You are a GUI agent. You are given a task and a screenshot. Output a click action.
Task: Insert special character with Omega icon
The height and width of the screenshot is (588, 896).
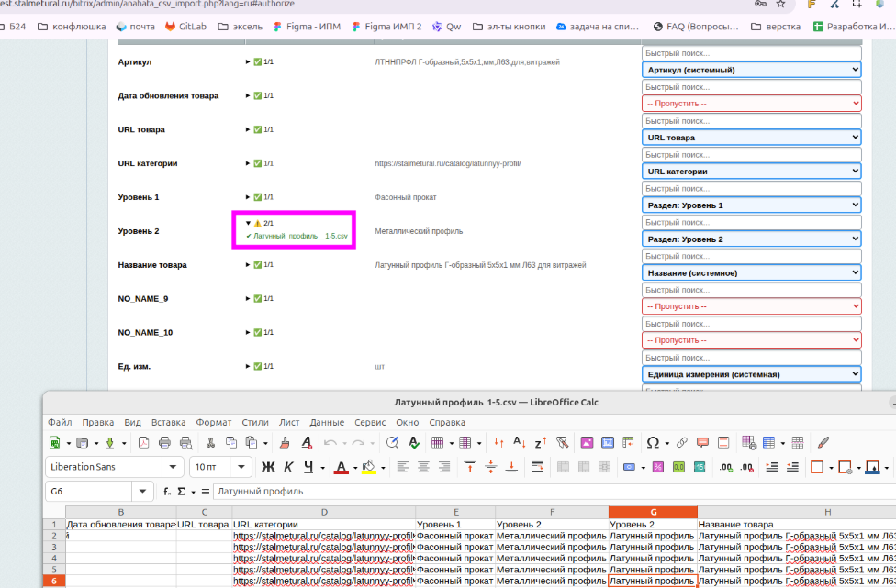[x=653, y=443]
